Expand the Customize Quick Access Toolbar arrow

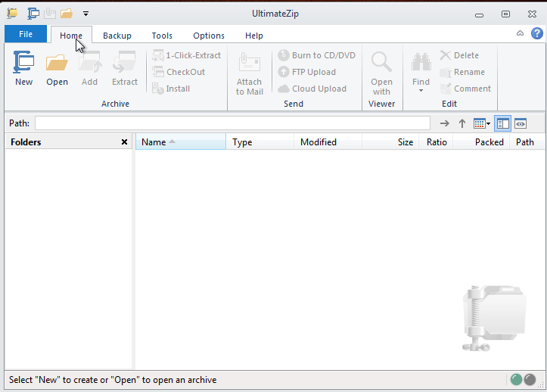pyautogui.click(x=85, y=14)
